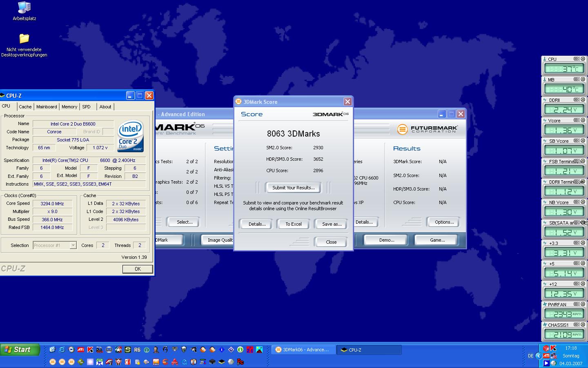Click the green circle info icon in quick launch
This screenshot has width=588, height=368.
[240, 350]
